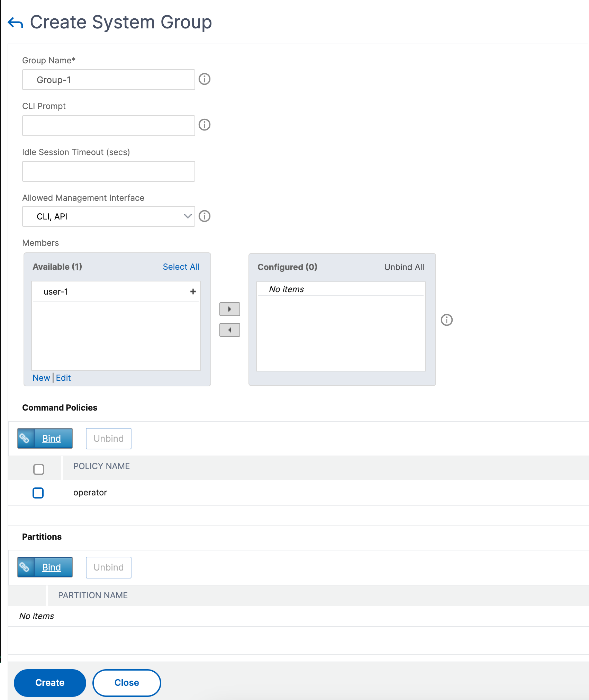The width and height of the screenshot is (589, 700).
Task: Move selected member left with arrow button
Action: pyautogui.click(x=230, y=330)
